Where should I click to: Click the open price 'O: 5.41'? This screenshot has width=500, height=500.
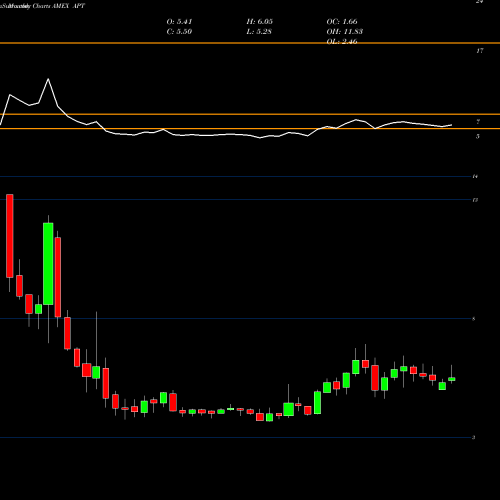pos(179,22)
